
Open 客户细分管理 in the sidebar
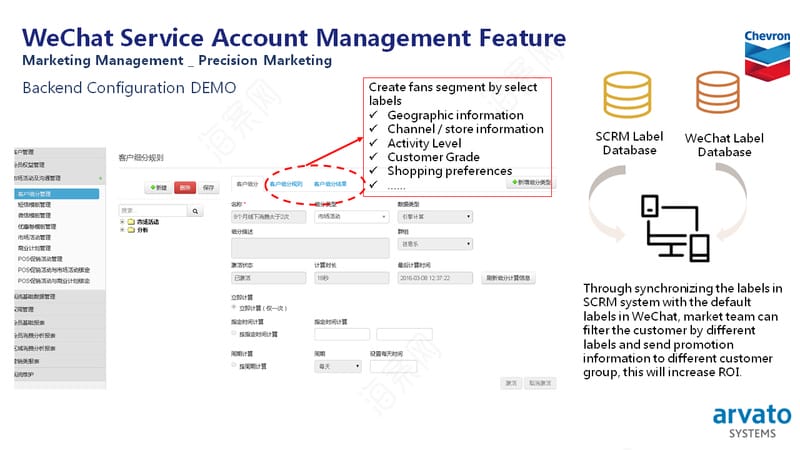pos(57,194)
